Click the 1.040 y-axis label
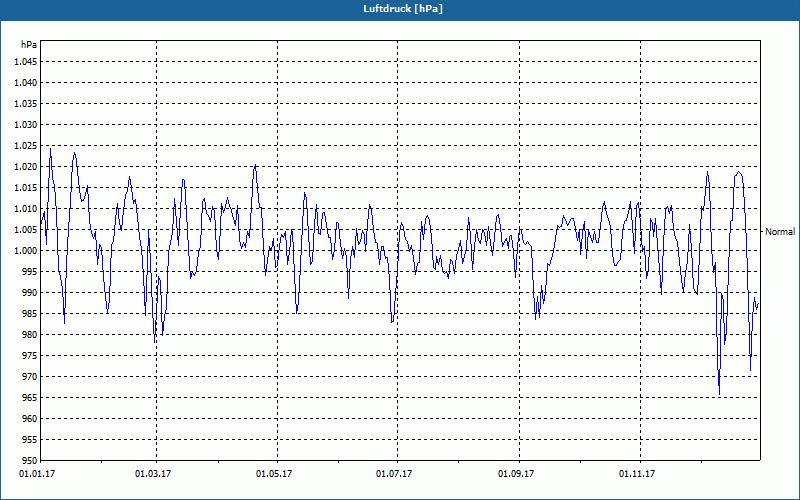The width and height of the screenshot is (800, 500). [x=26, y=83]
